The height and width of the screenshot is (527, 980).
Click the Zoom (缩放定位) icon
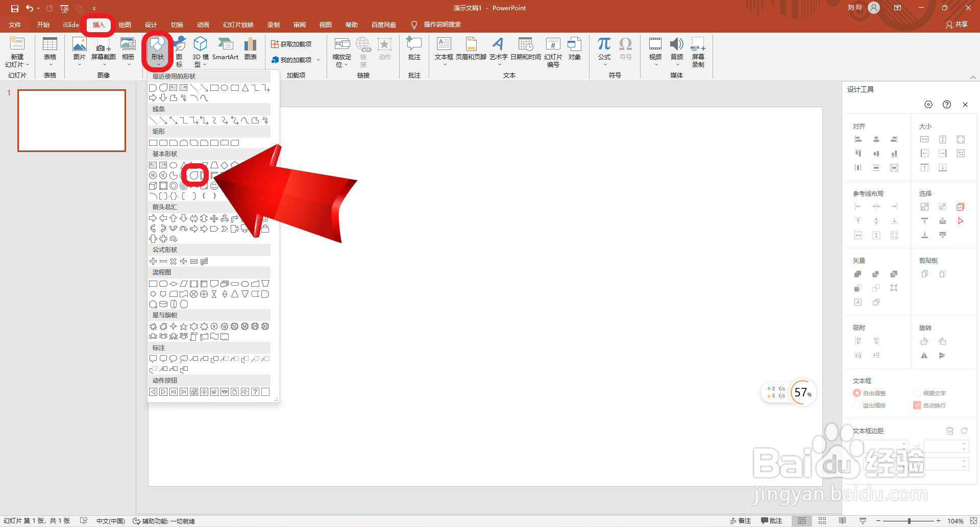pyautogui.click(x=342, y=45)
